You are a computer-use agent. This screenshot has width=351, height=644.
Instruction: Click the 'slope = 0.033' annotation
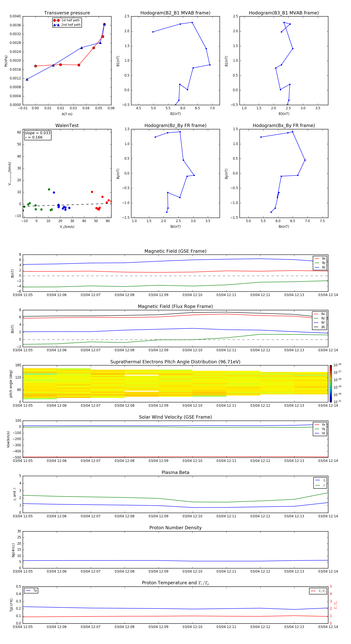point(37,133)
